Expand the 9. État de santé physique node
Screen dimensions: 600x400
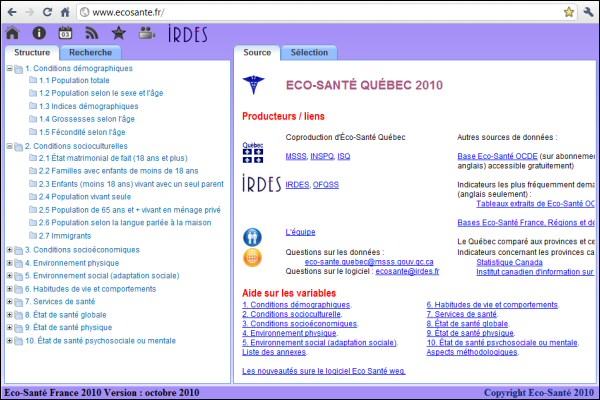click(x=10, y=328)
